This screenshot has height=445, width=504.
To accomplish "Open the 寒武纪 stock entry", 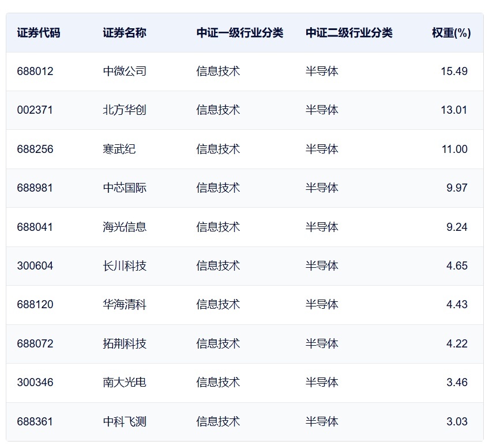I will (119, 149).
